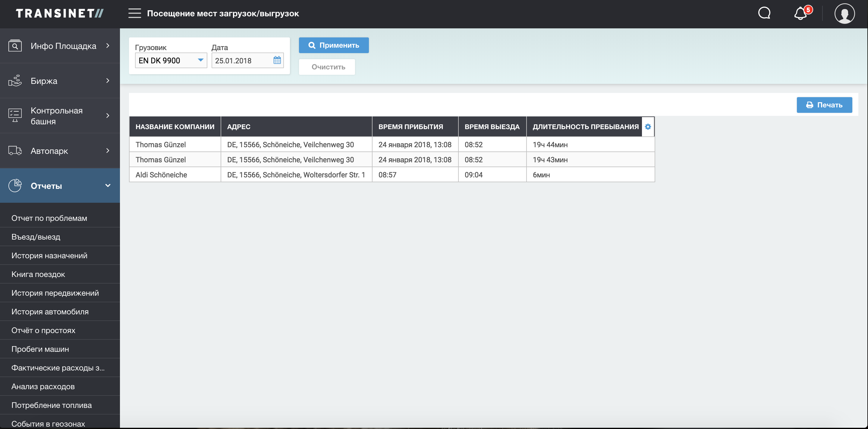Open the Книга поездок report

click(x=38, y=274)
